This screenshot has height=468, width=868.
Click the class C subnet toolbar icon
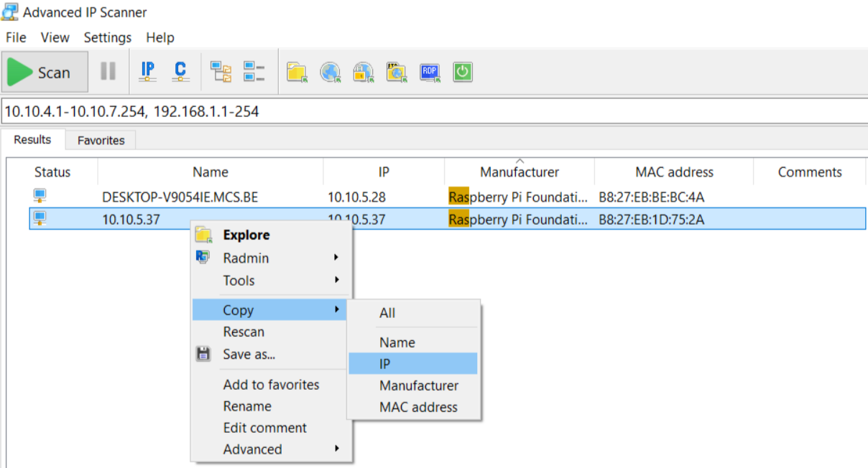pyautogui.click(x=180, y=72)
